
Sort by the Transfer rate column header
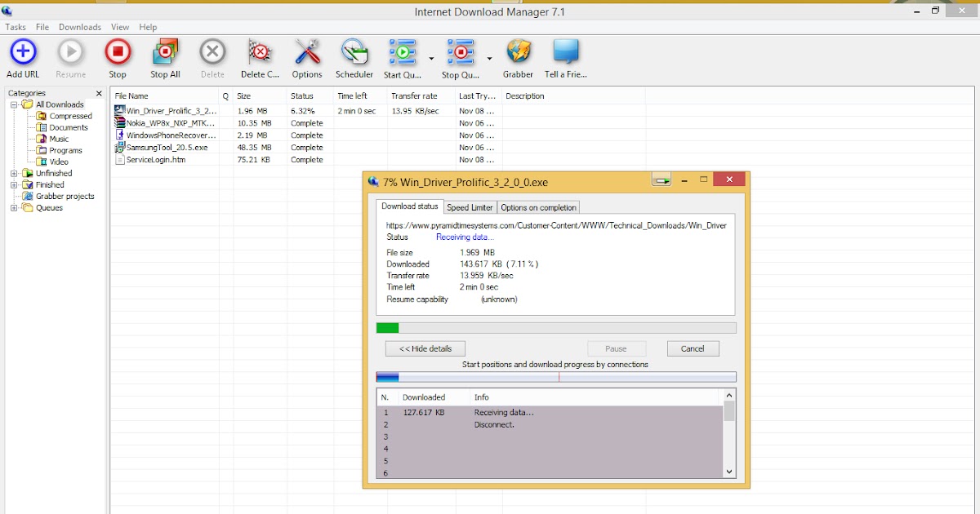421,95
